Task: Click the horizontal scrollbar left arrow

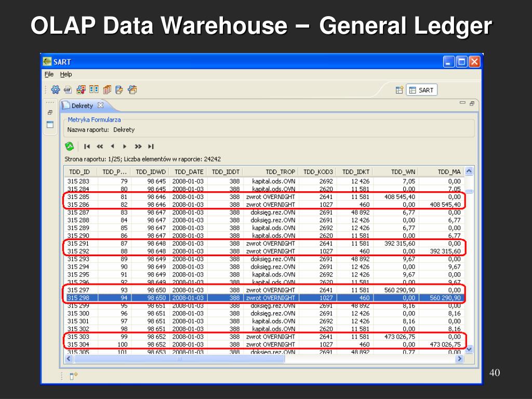Action: [x=69, y=358]
